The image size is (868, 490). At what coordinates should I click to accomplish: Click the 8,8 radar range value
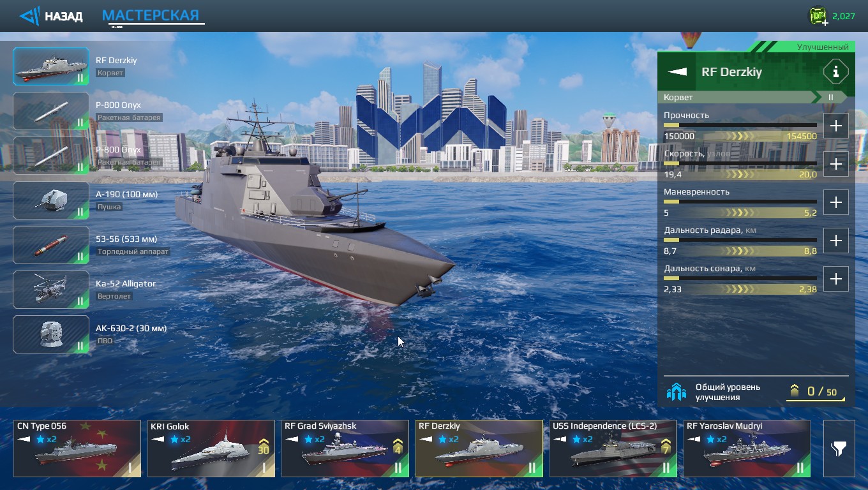(810, 251)
